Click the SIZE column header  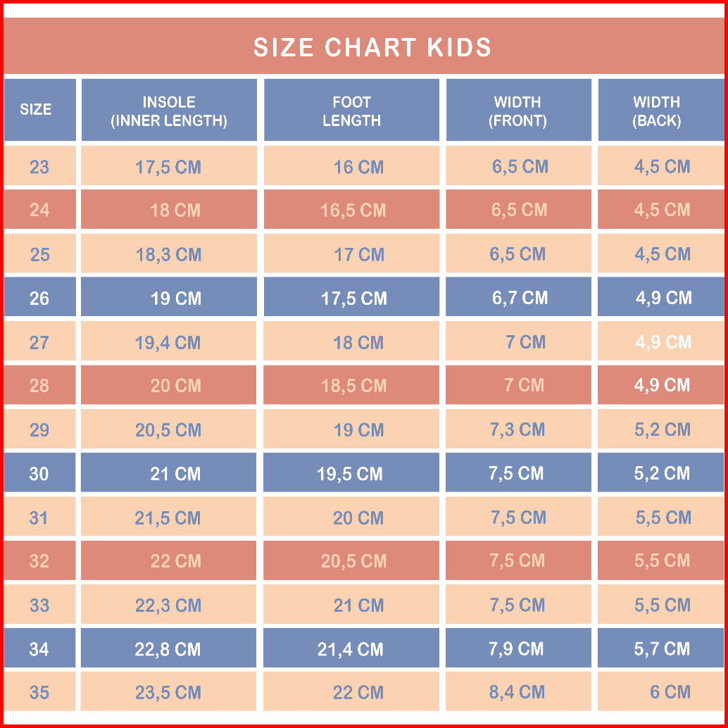click(x=36, y=110)
